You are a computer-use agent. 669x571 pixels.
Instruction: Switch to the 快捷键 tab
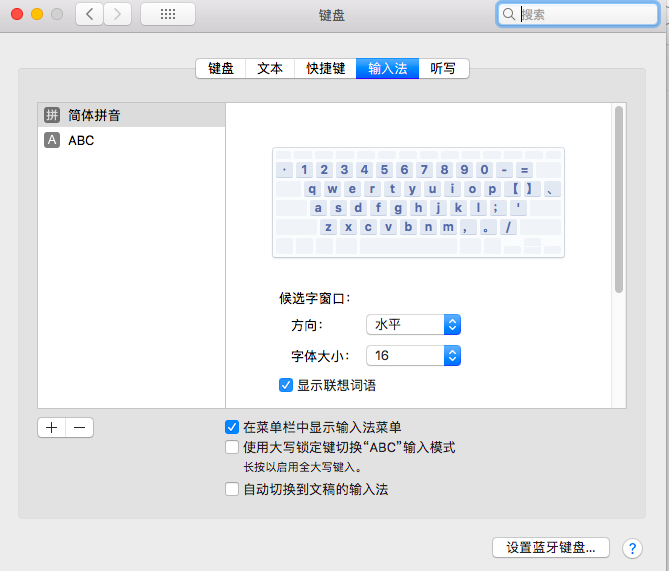click(x=325, y=69)
